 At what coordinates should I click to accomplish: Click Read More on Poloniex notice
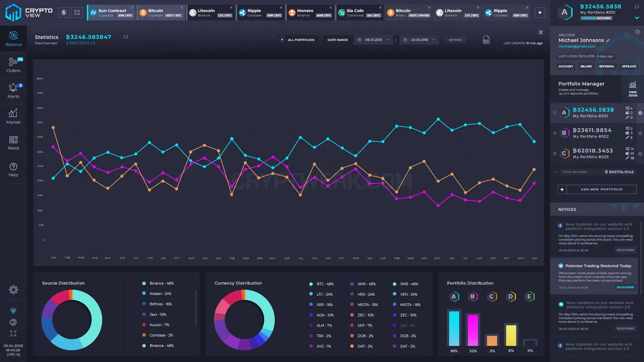click(x=625, y=287)
